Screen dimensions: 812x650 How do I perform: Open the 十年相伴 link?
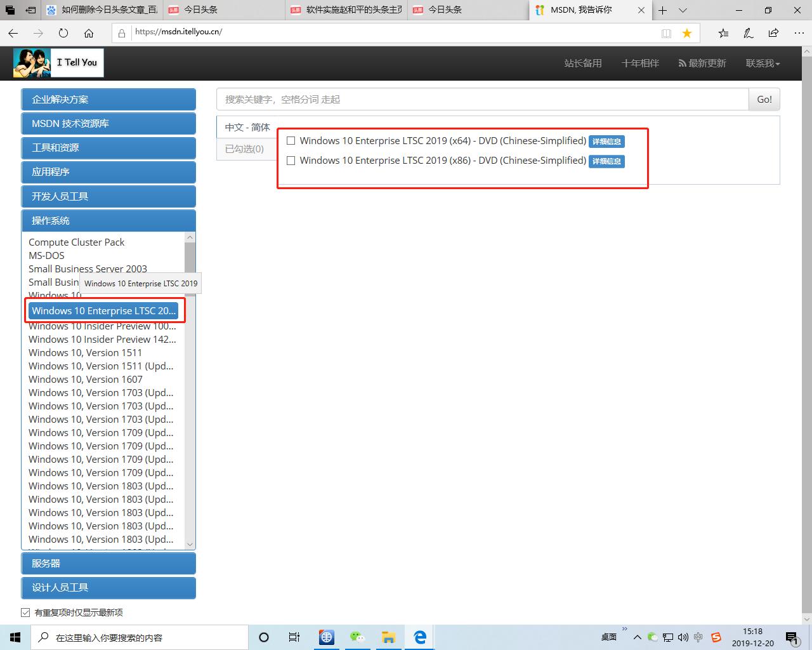click(x=640, y=63)
